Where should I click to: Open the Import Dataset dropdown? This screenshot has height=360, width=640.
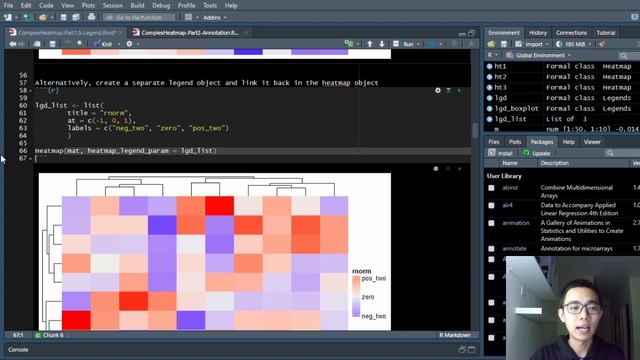[x=533, y=44]
